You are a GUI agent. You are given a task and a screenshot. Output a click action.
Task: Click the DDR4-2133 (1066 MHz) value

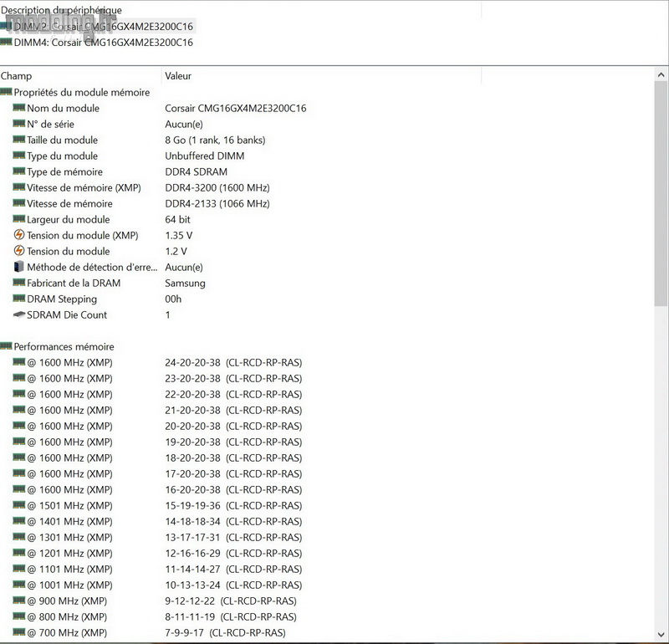[217, 203]
